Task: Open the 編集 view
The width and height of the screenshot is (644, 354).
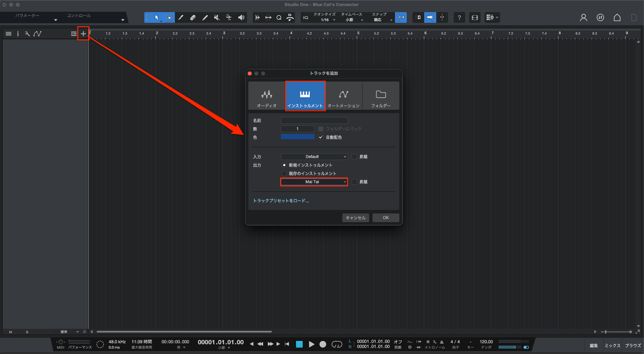Action: [x=594, y=346]
